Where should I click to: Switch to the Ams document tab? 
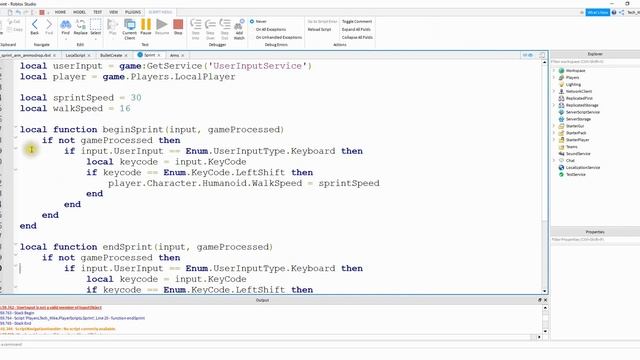click(175, 55)
